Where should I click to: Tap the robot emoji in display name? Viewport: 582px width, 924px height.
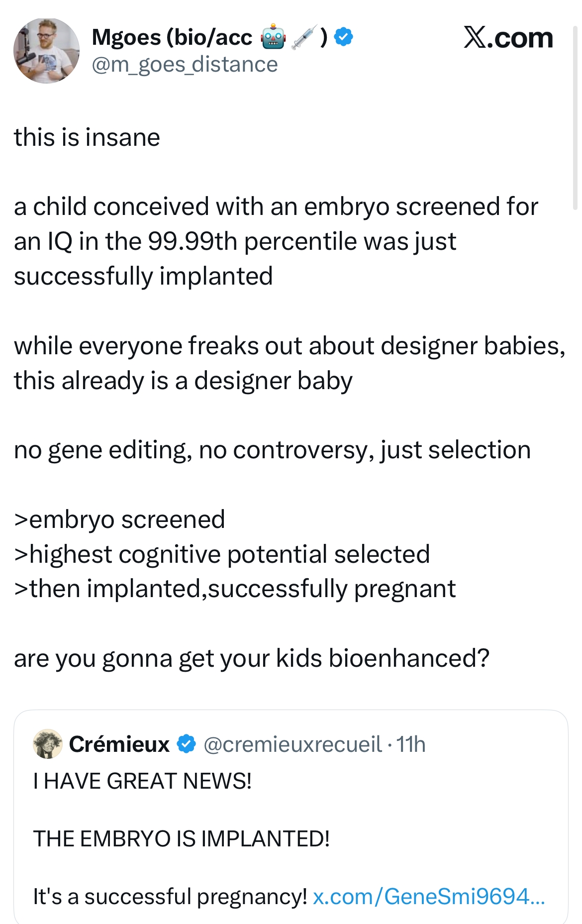[273, 38]
